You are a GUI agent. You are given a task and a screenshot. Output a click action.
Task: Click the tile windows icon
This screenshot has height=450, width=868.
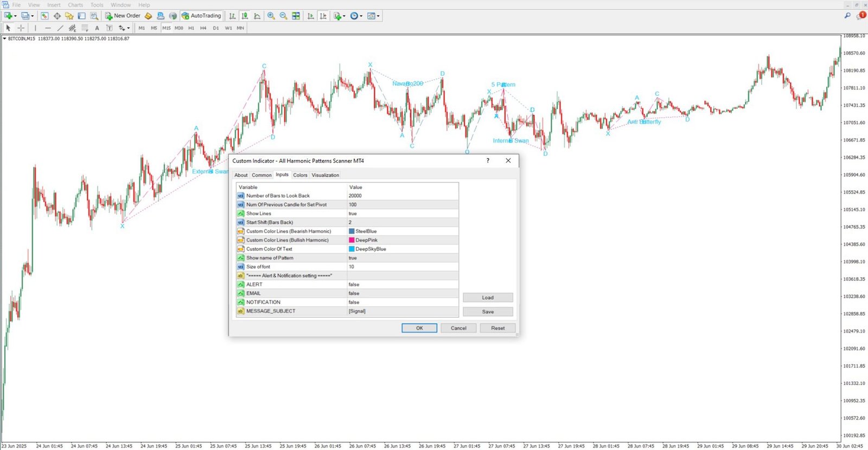point(296,16)
